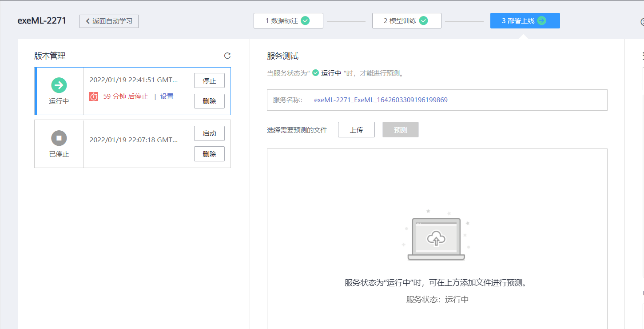Screen dimensions: 644x329
Task: Click 返回自动学习 to go back
Action: coord(109,21)
